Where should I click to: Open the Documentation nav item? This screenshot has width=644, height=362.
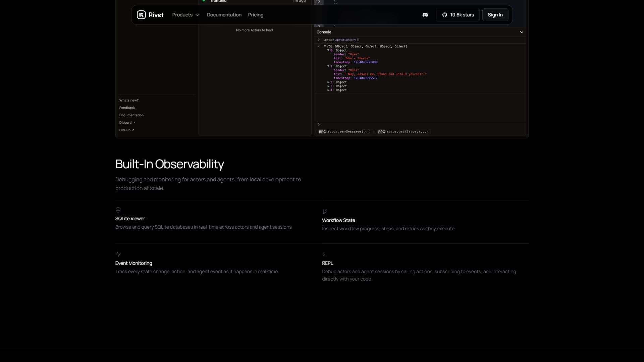point(224,15)
